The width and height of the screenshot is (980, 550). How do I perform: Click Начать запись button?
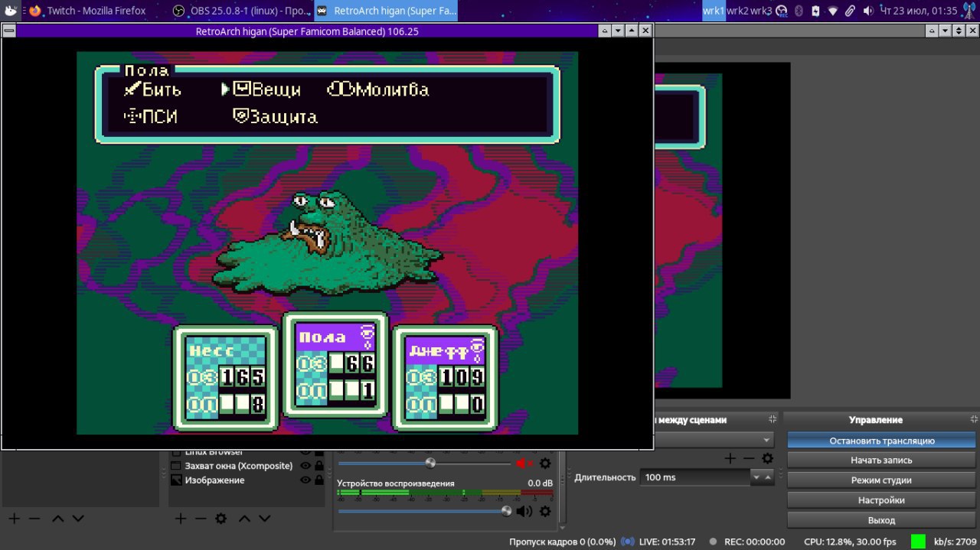pos(881,461)
